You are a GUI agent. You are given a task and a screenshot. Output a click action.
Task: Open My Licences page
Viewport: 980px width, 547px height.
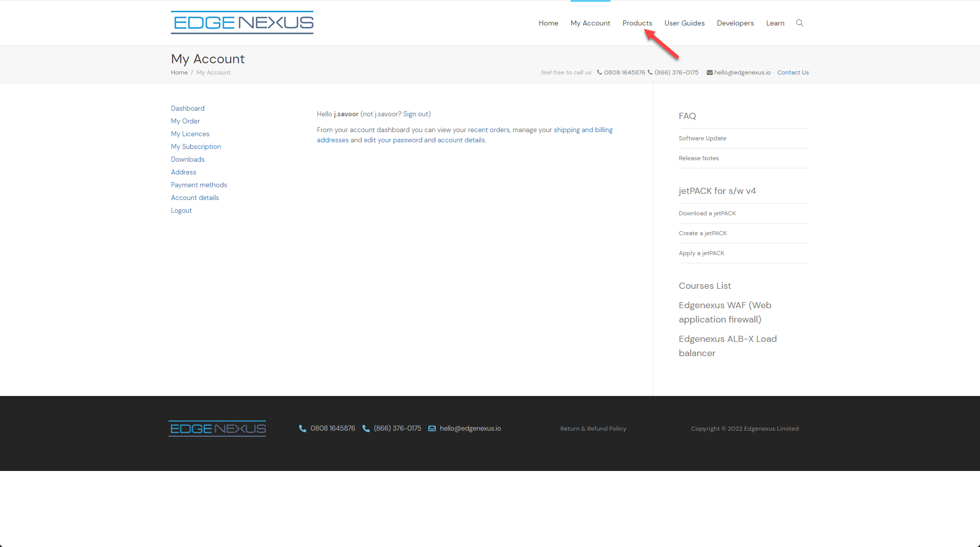190,134
